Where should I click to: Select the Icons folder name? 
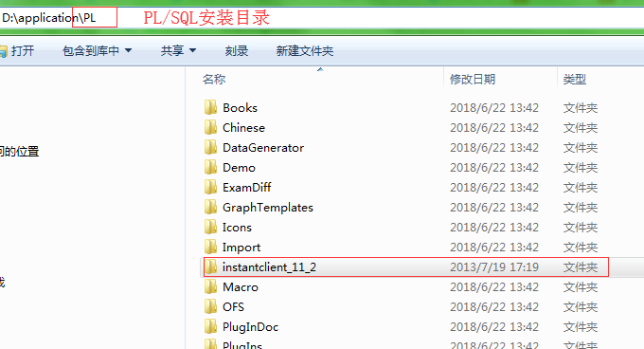click(x=237, y=228)
